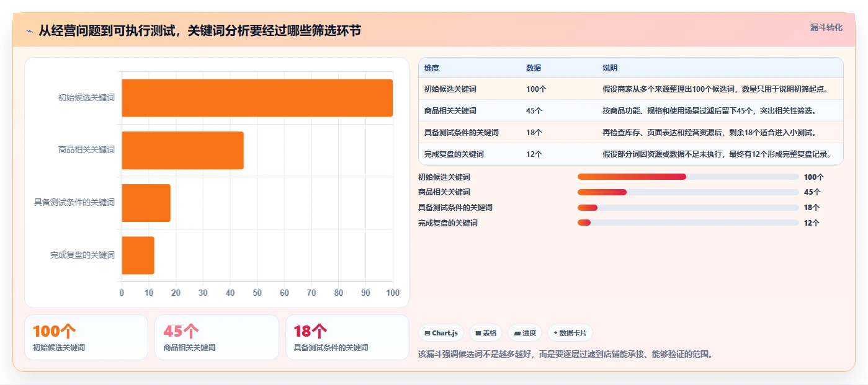Screen dimensions: 868x385
Task: Select table cell 完成复盘的关键词
Action: 454,154
